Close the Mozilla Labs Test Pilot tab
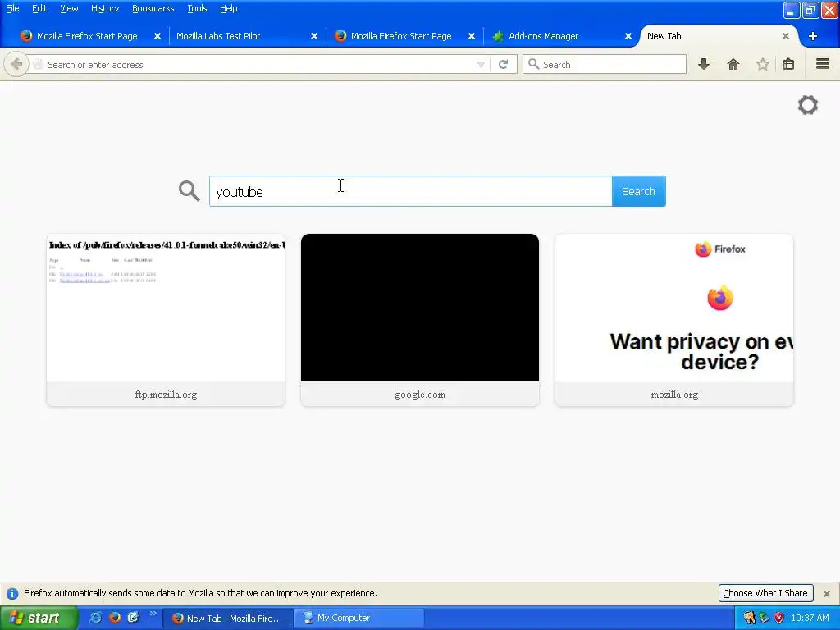840x630 pixels. (314, 36)
